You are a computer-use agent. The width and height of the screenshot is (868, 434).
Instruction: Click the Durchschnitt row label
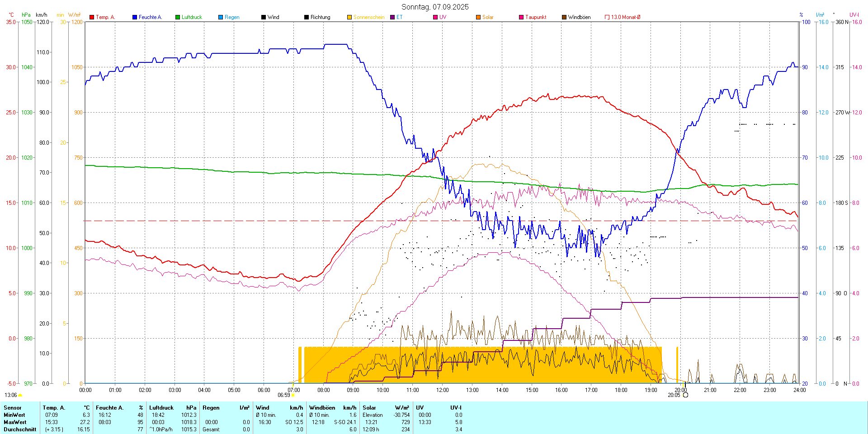(x=20, y=429)
